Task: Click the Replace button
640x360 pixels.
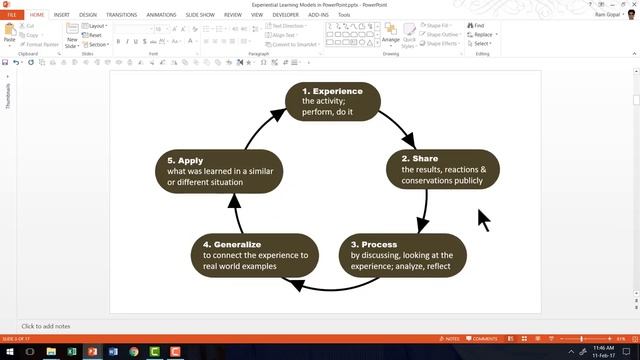Action: point(482,34)
